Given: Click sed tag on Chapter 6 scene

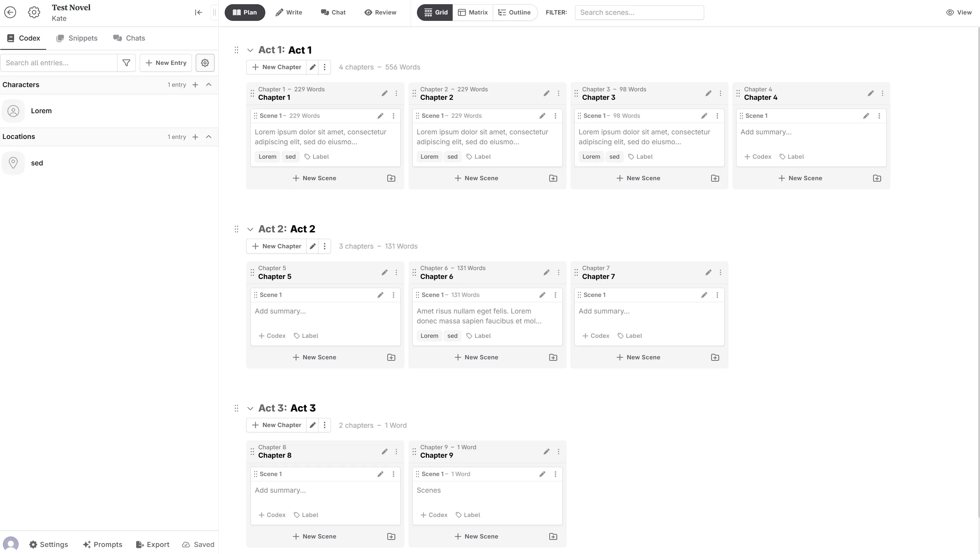Looking at the screenshot, I should [452, 336].
